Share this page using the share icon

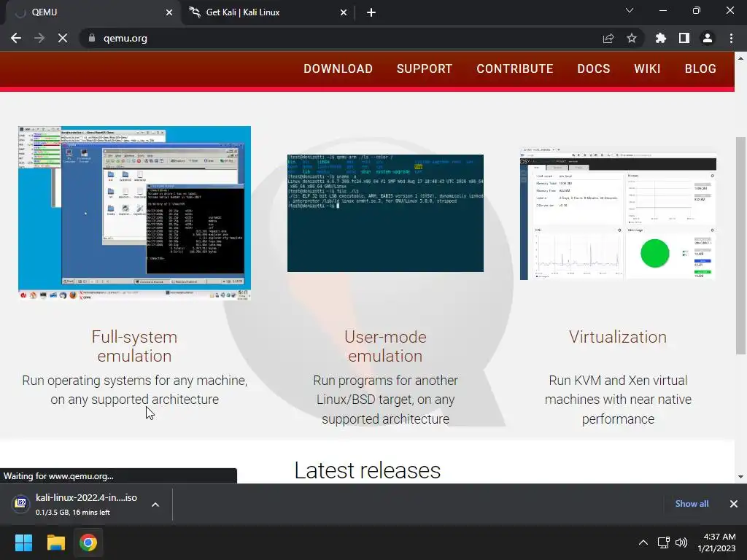coord(608,38)
